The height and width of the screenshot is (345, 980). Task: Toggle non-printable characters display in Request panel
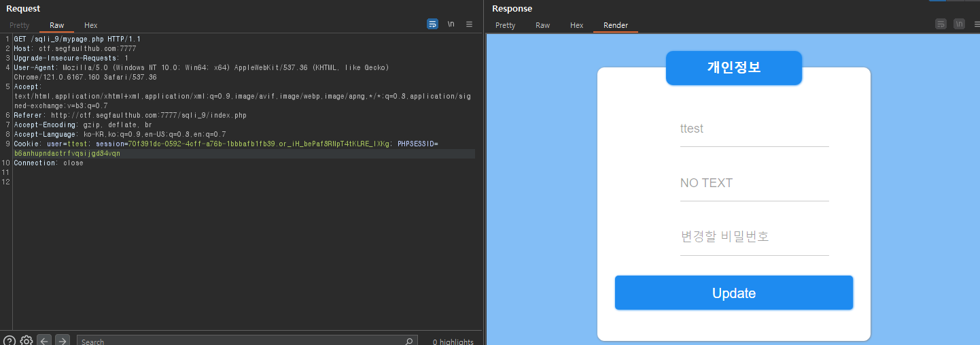(x=451, y=24)
